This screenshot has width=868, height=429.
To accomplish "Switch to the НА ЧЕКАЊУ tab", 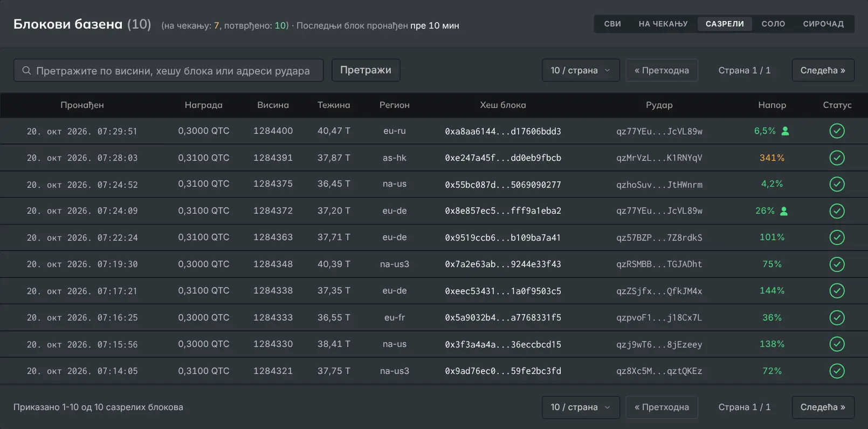I will click(x=663, y=24).
